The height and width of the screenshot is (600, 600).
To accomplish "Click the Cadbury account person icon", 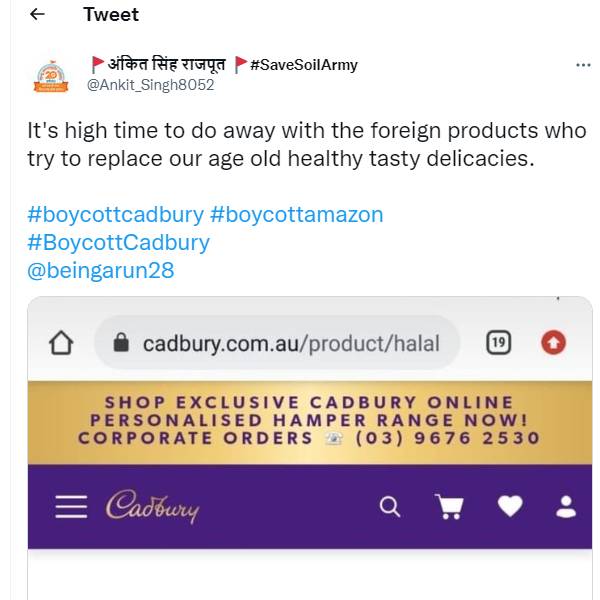I will 566,507.
